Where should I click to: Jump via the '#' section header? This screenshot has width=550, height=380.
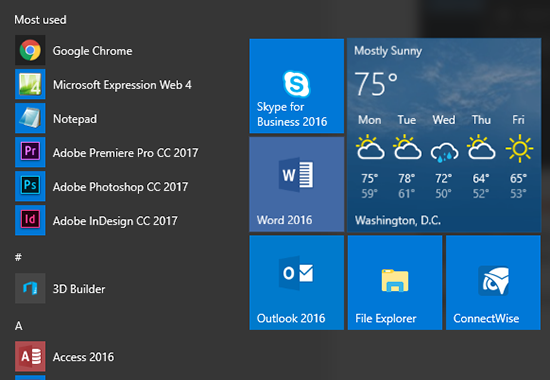tap(18, 257)
